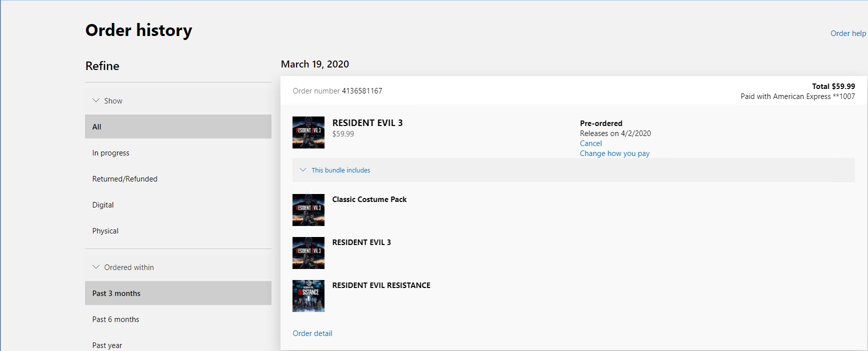This screenshot has height=351, width=868.
Task: Filter to Physical orders
Action: [105, 231]
